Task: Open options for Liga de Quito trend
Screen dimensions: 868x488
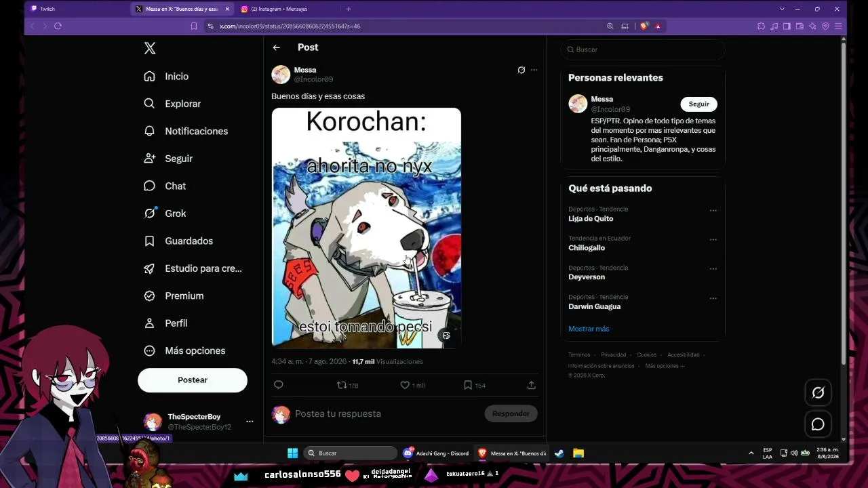Action: [x=713, y=210]
